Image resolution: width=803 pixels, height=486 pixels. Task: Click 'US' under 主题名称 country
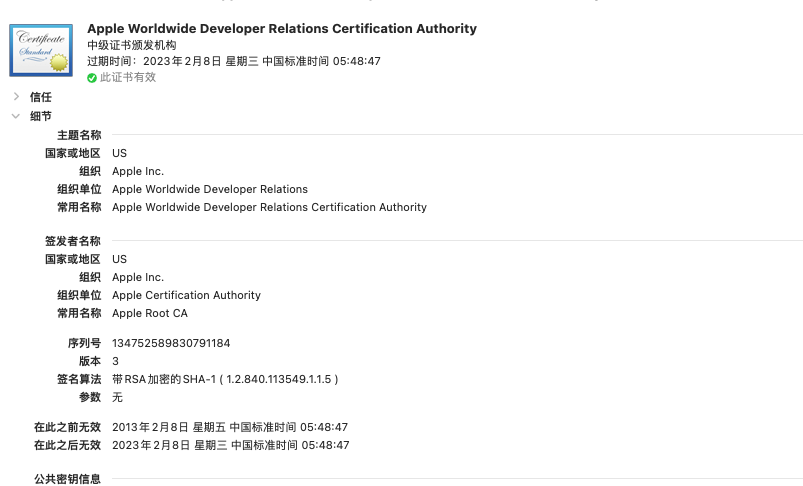point(119,154)
